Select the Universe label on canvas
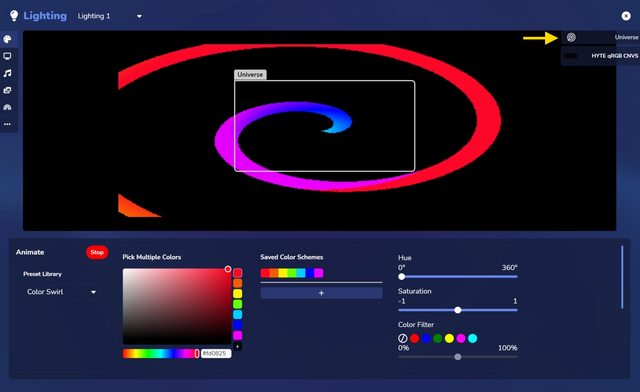 [250, 74]
